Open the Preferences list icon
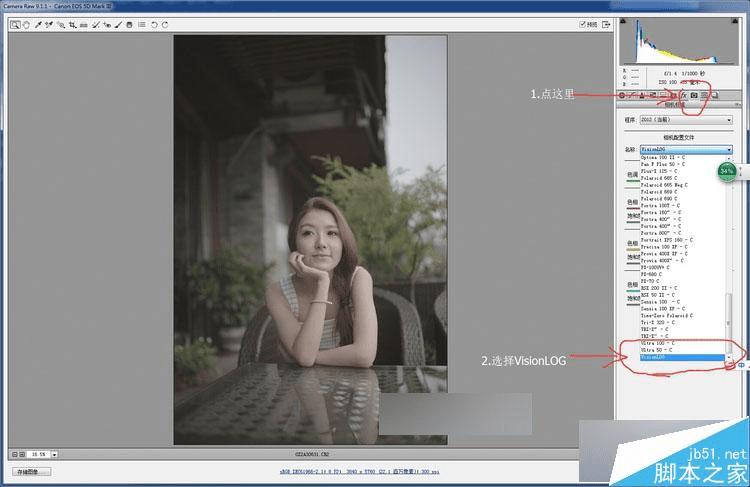Viewport: 750px width, 487px height. coord(142,25)
